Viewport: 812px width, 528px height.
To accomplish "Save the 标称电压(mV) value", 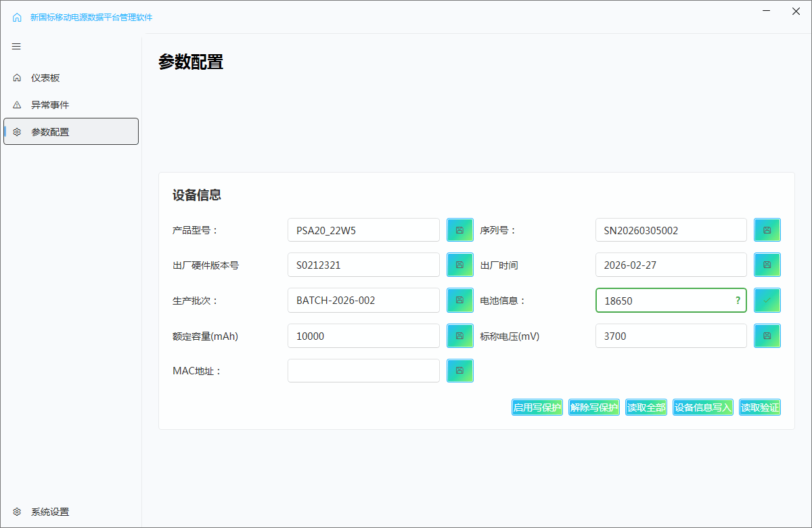I will pos(767,336).
